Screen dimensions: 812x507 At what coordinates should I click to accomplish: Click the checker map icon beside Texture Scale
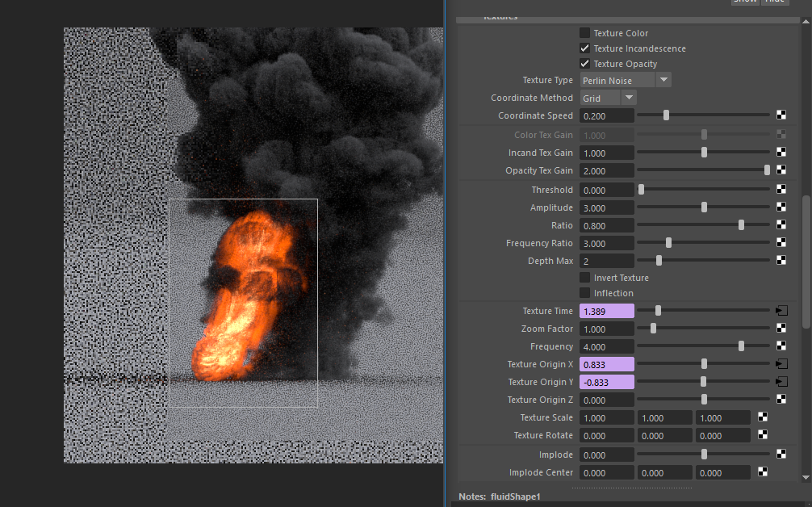[x=762, y=417]
